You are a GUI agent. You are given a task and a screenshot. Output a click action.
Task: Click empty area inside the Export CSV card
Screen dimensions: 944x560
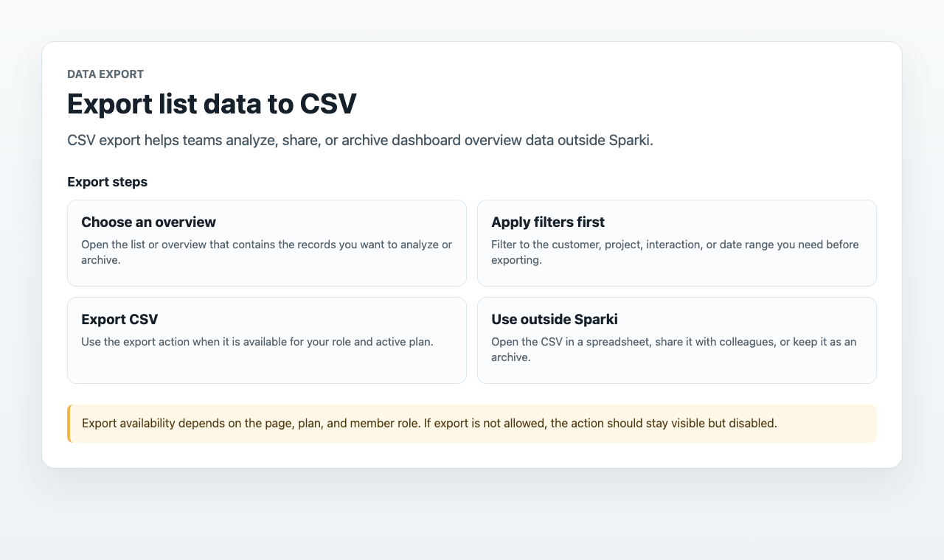267,366
